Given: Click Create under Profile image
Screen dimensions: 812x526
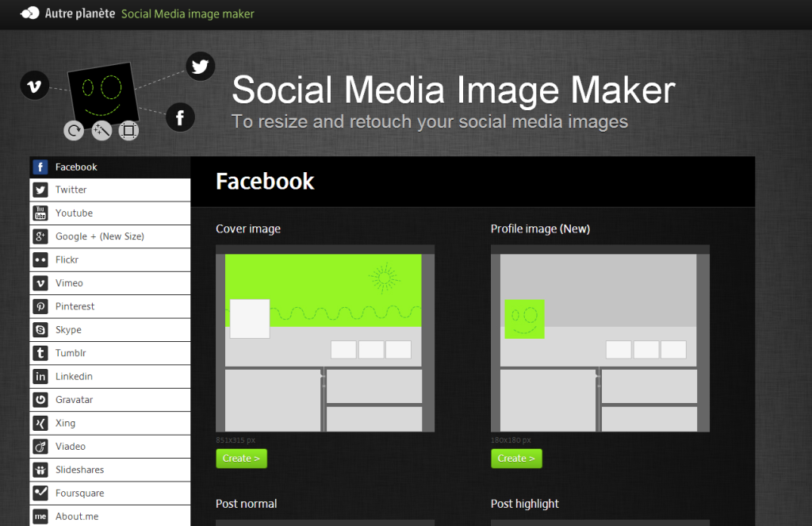Looking at the screenshot, I should pyautogui.click(x=516, y=459).
